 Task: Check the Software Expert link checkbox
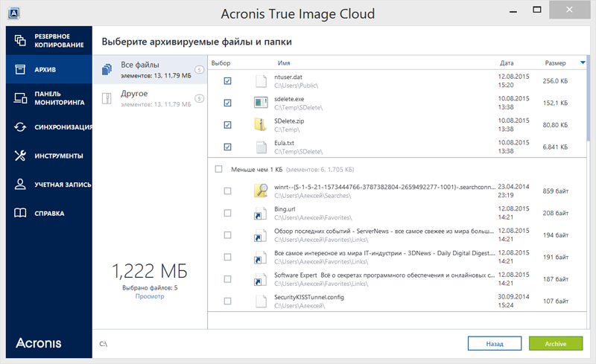pyautogui.click(x=228, y=279)
